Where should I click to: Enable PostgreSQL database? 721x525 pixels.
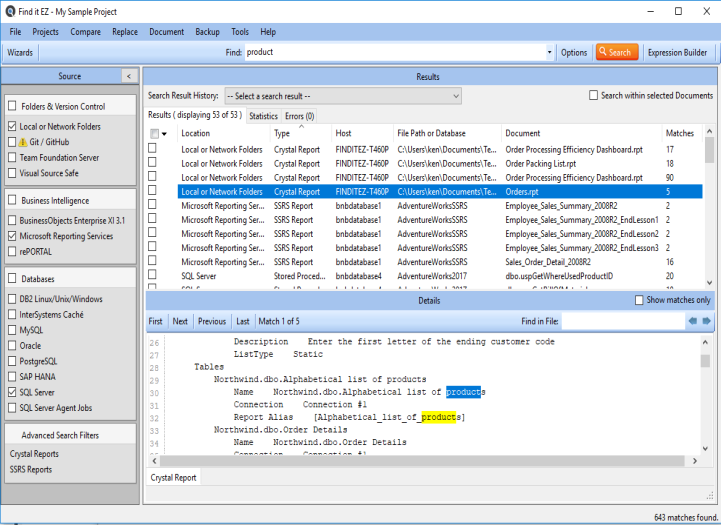click(x=12, y=361)
